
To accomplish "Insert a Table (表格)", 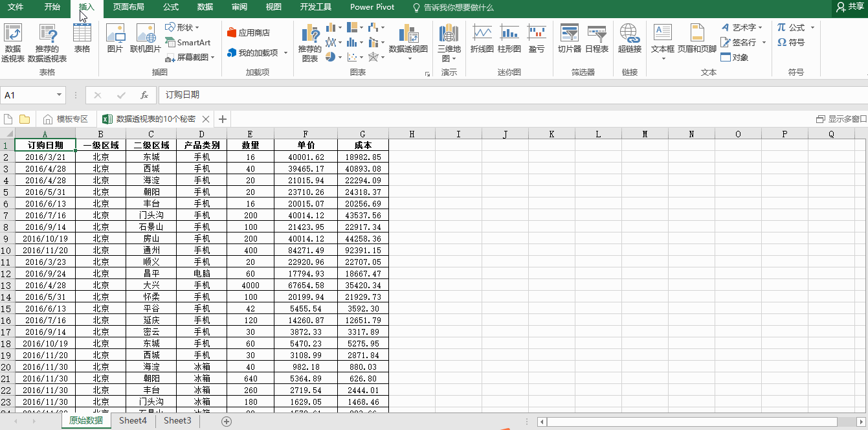I will [82, 39].
